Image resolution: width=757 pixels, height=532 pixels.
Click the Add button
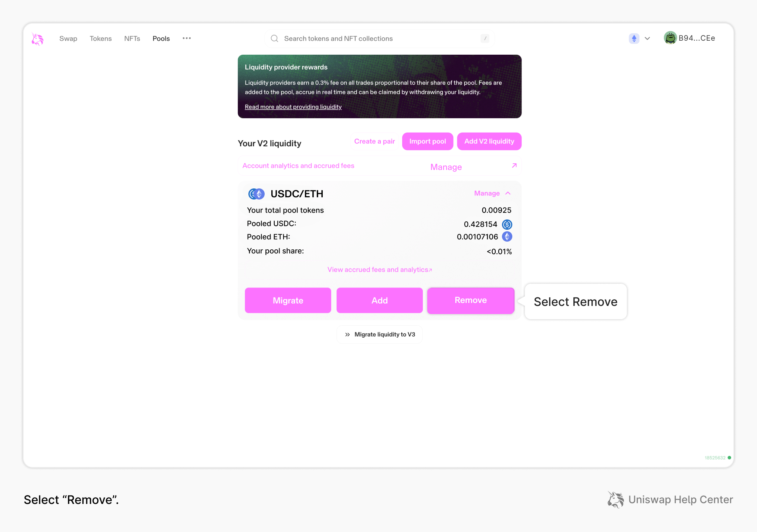click(380, 300)
